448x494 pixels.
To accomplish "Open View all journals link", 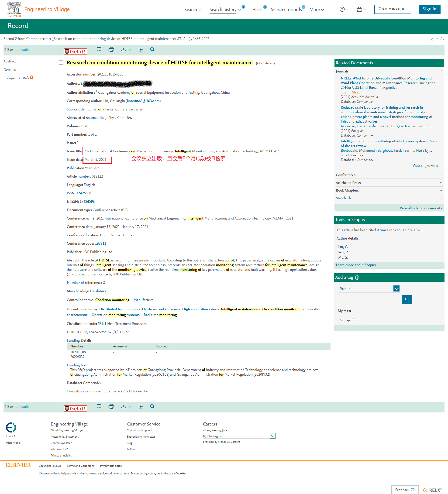I will click(x=425, y=166).
